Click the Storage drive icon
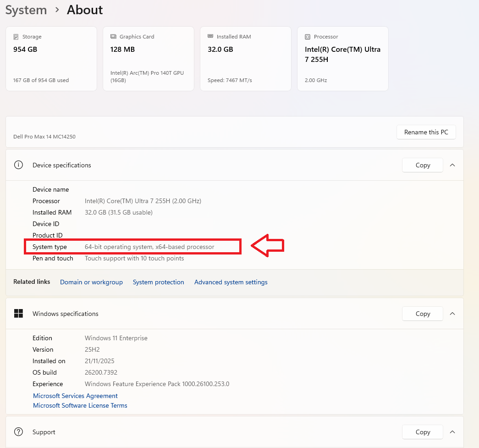The width and height of the screenshot is (479, 448). [16, 37]
